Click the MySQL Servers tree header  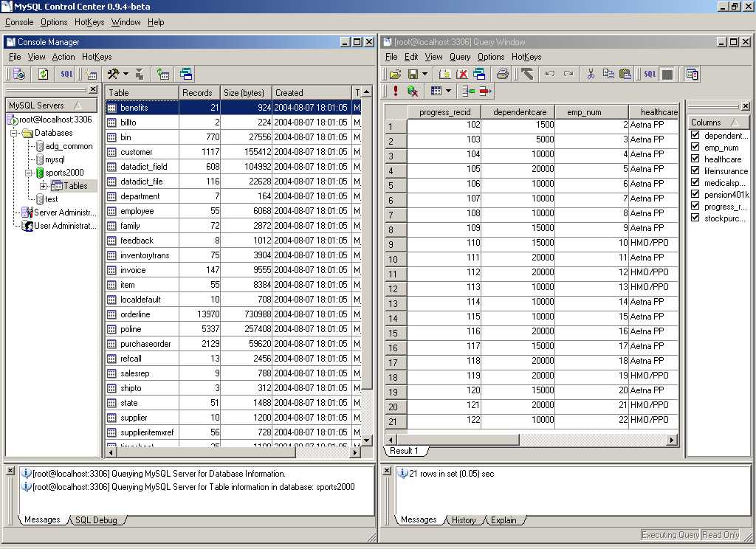(52, 105)
